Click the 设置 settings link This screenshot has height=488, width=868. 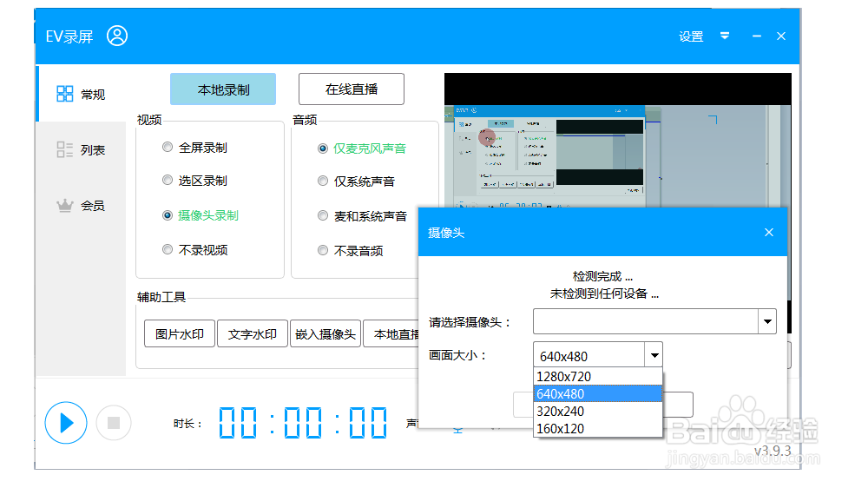click(691, 36)
